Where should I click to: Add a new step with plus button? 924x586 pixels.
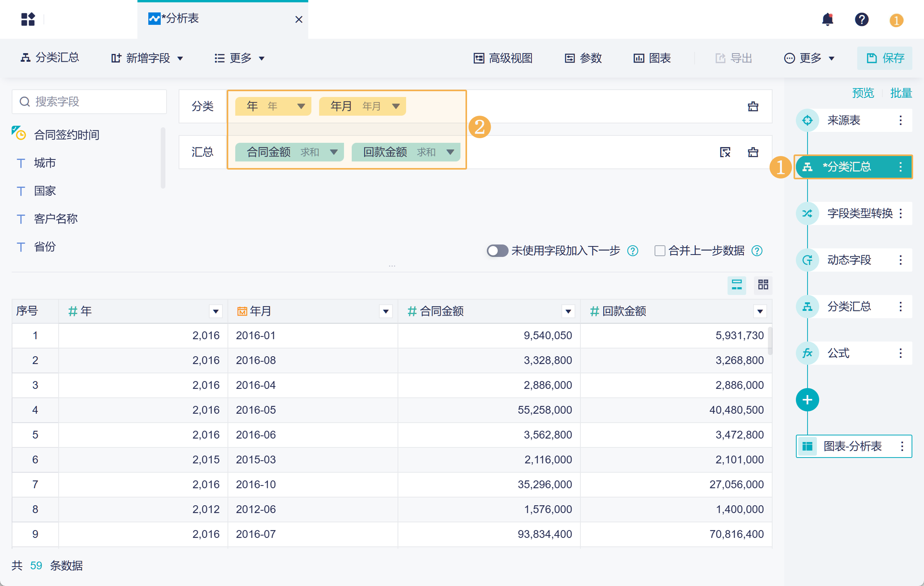click(808, 400)
